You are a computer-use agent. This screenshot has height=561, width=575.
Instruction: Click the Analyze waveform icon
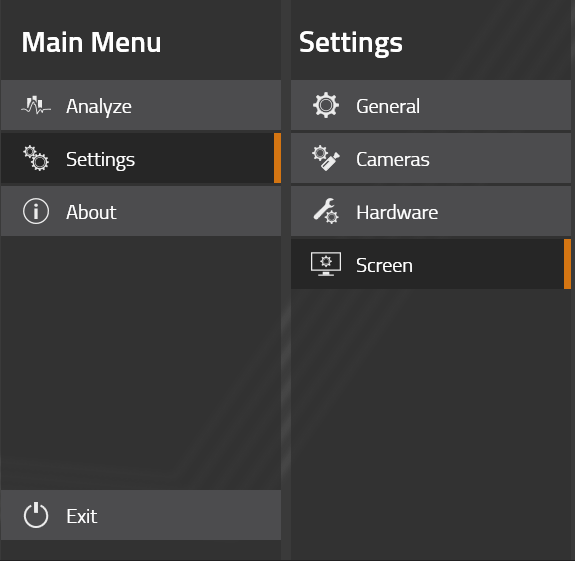coord(36,106)
